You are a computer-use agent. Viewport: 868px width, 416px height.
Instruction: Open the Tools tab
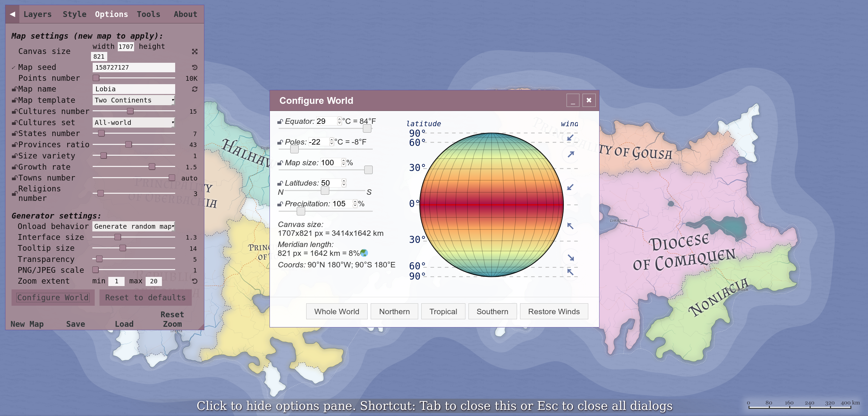click(148, 14)
